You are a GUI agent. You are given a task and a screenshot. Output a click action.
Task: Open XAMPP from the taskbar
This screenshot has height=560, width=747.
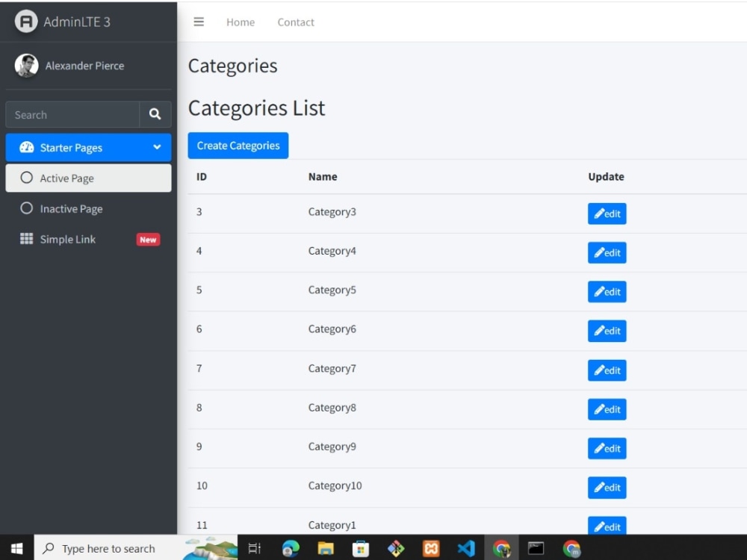431,549
